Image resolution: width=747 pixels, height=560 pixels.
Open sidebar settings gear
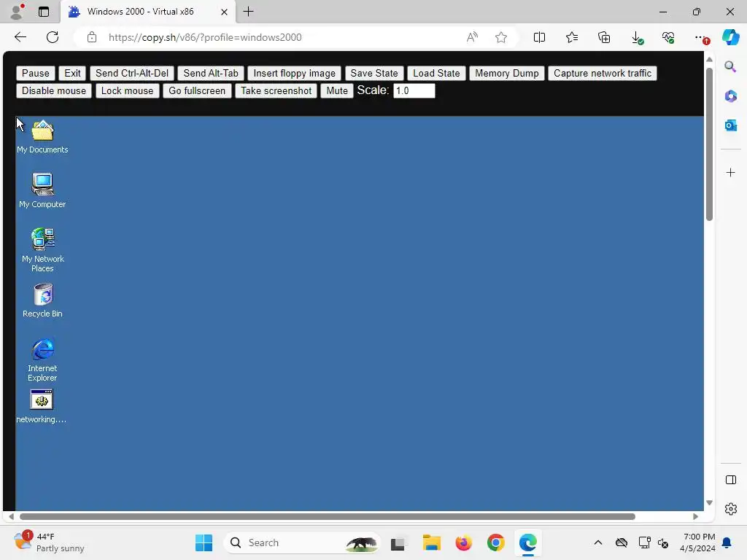click(x=731, y=509)
